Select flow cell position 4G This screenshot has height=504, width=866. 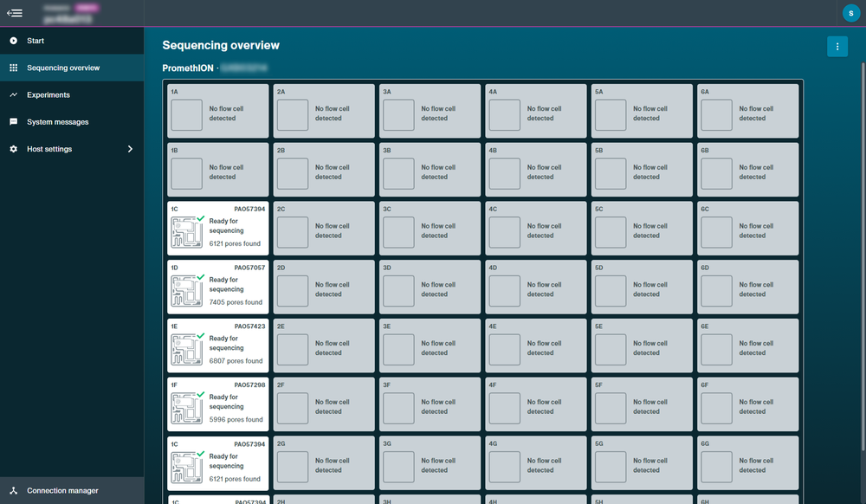pos(536,463)
